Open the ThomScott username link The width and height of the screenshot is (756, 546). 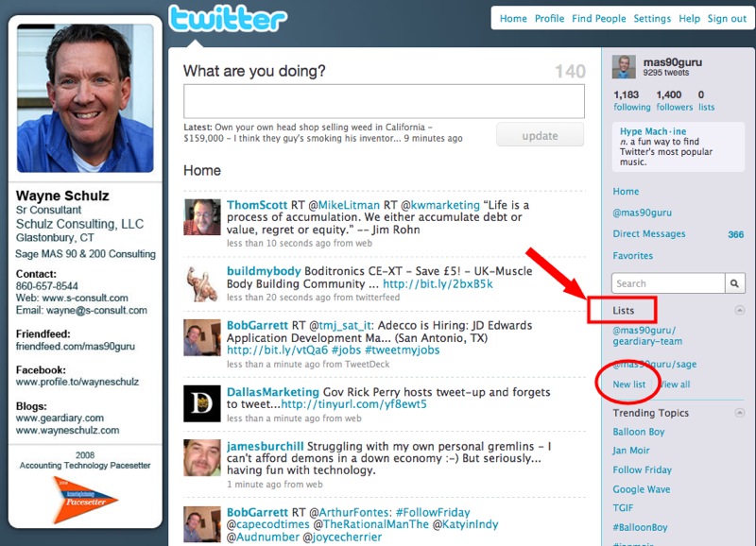(257, 205)
